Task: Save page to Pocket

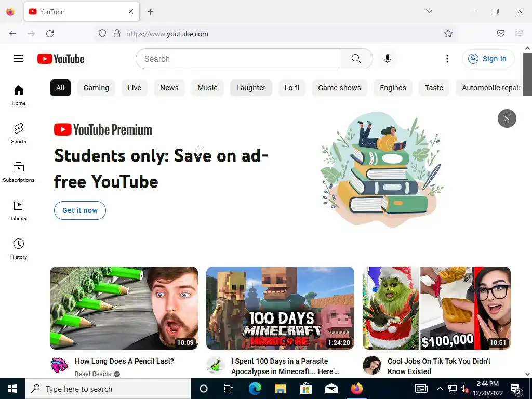Action: coord(501,33)
